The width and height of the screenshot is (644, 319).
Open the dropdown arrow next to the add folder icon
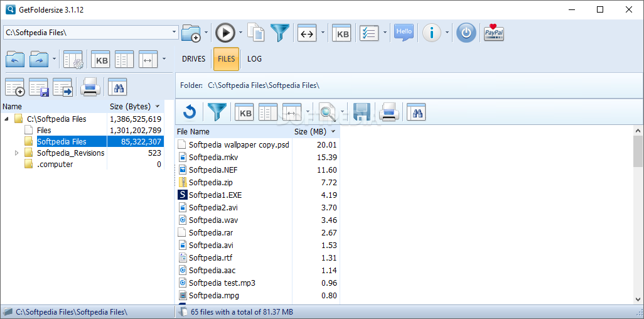(x=206, y=33)
